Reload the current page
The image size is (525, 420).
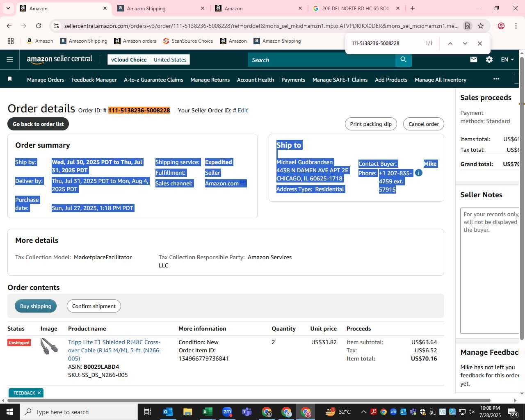[x=39, y=26]
